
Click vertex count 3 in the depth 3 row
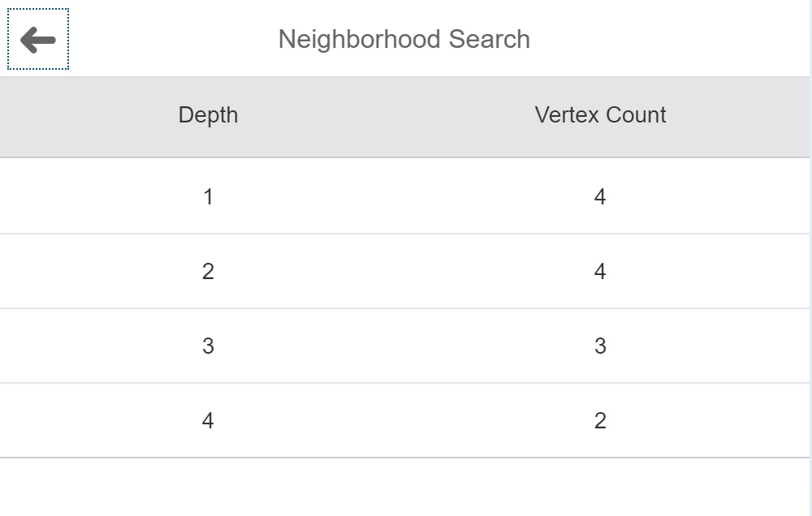600,346
